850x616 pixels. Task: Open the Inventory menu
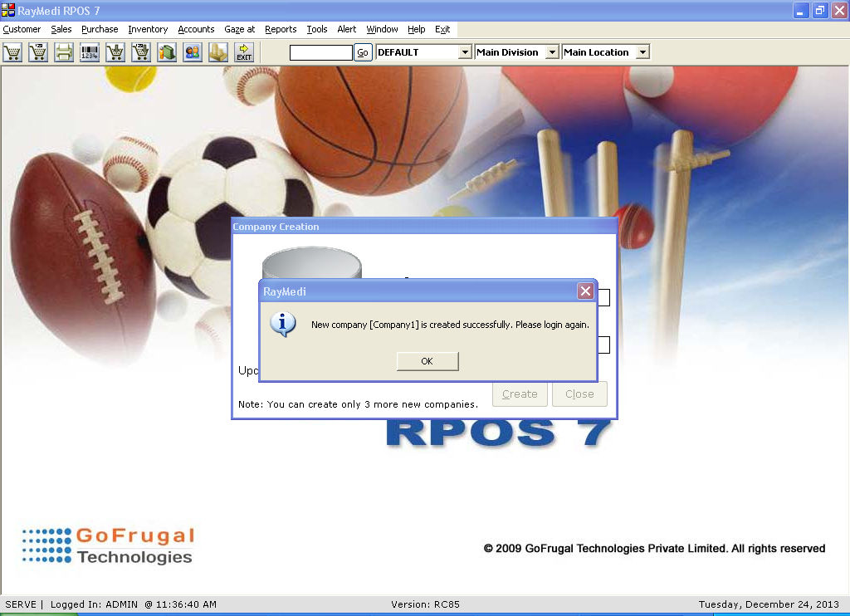(x=148, y=29)
